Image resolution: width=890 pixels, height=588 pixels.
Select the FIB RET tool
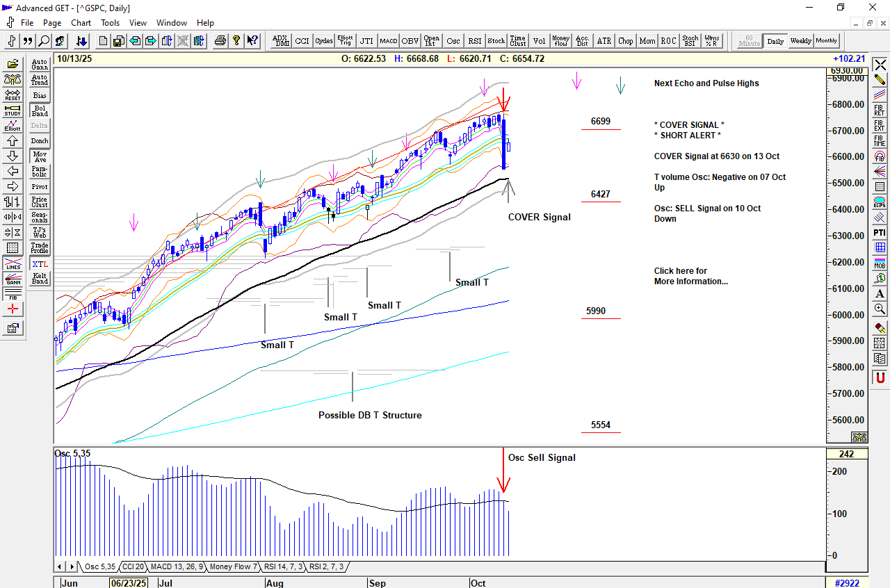(x=880, y=110)
